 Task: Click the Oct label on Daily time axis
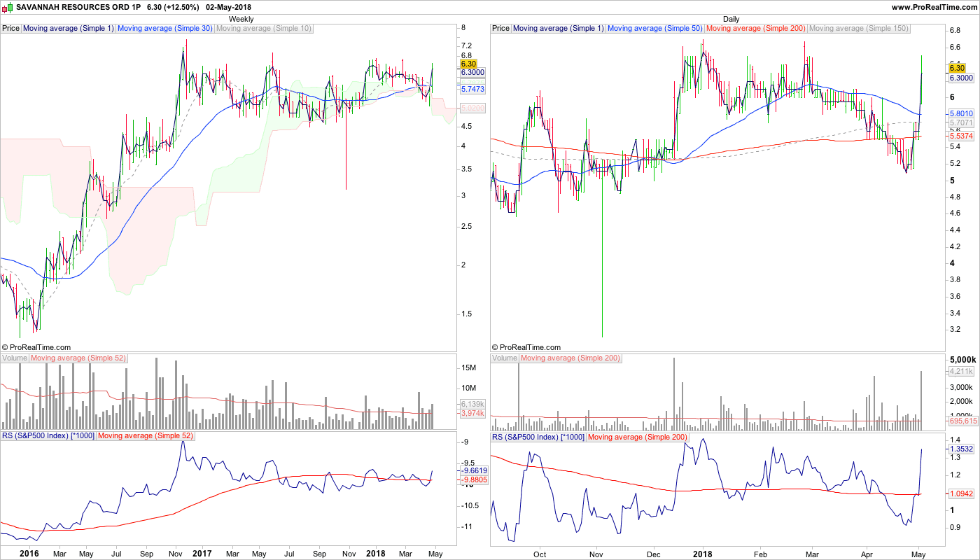point(540,554)
